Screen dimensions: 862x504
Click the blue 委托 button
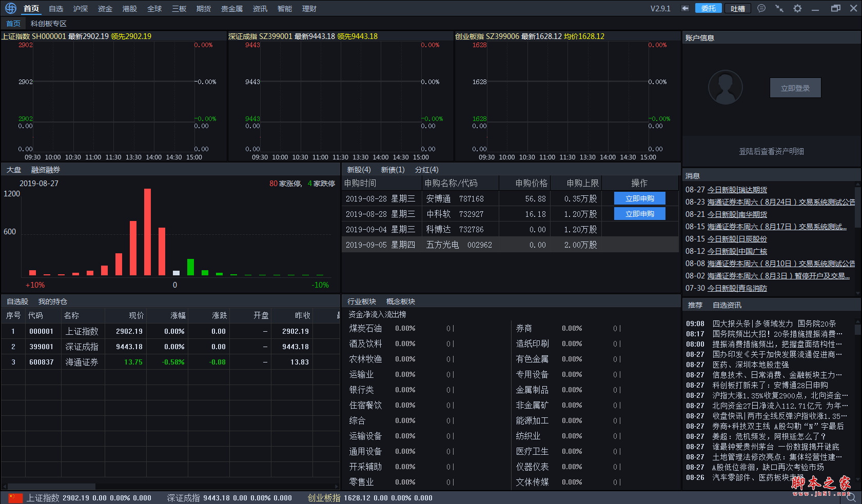[708, 8]
